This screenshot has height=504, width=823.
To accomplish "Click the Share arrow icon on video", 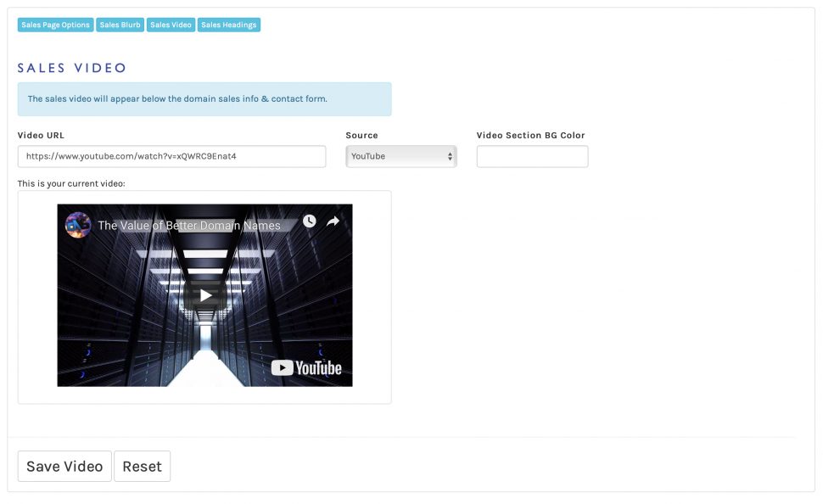I will tap(333, 221).
